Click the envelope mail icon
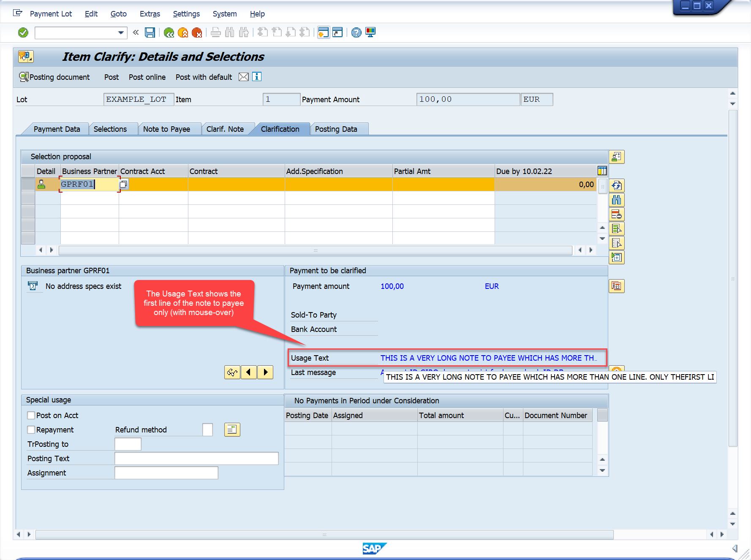 coord(244,77)
